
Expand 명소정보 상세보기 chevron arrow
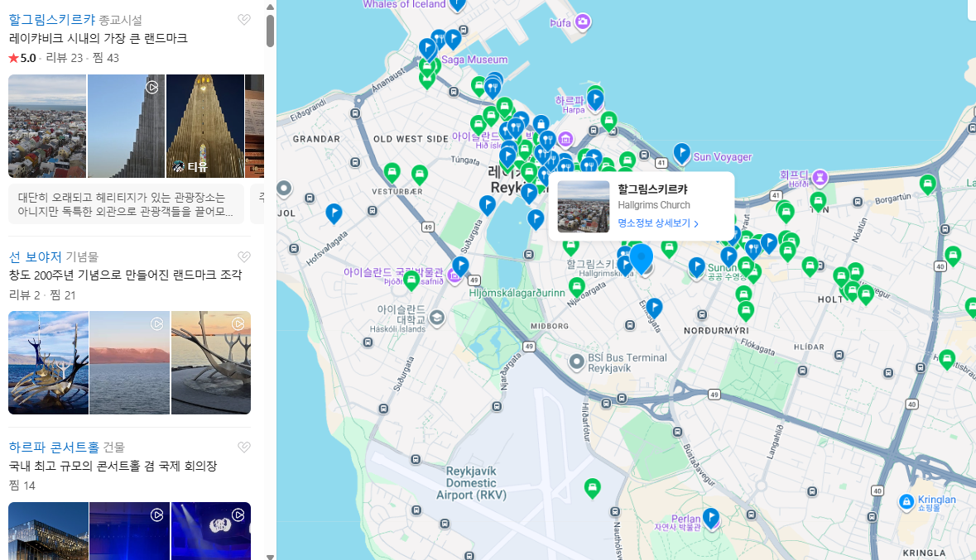(x=696, y=223)
